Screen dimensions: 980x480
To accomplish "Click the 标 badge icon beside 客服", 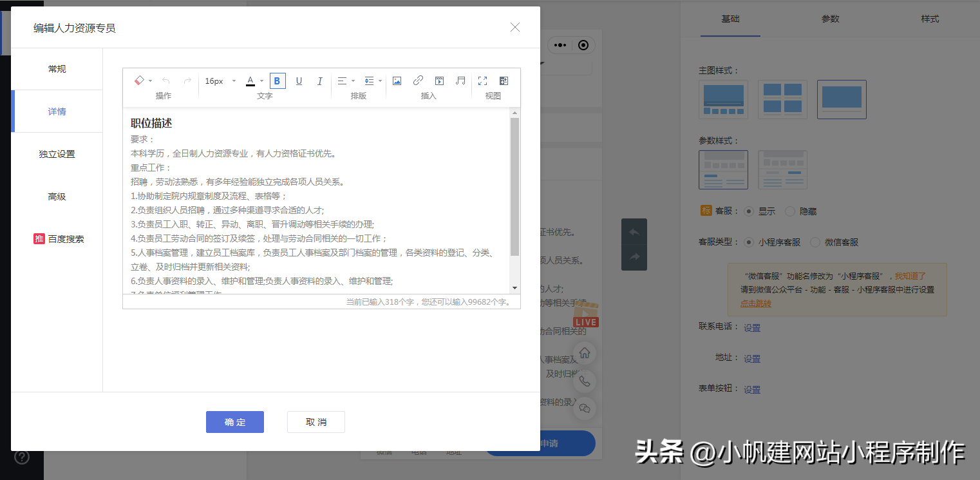I will tap(706, 211).
